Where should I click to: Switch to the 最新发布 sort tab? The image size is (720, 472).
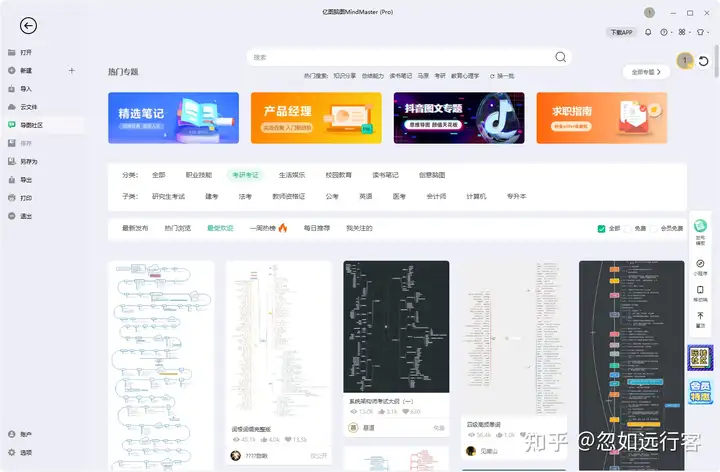point(135,228)
